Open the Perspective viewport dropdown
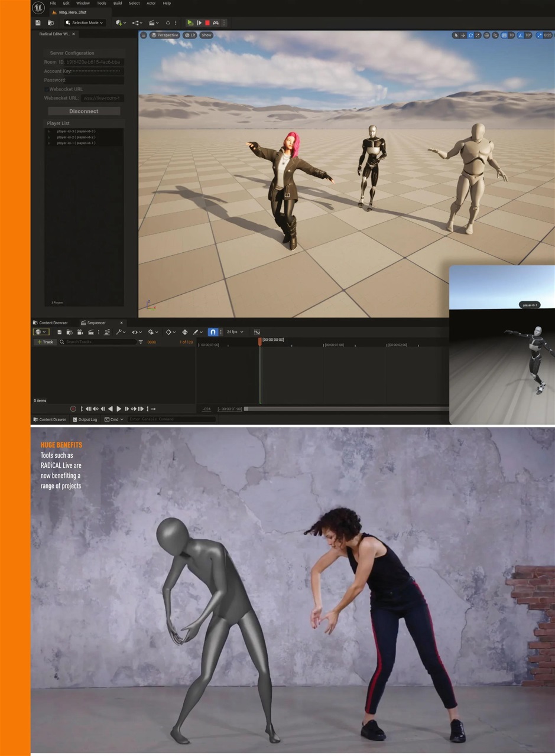The width and height of the screenshot is (555, 756). (x=165, y=35)
